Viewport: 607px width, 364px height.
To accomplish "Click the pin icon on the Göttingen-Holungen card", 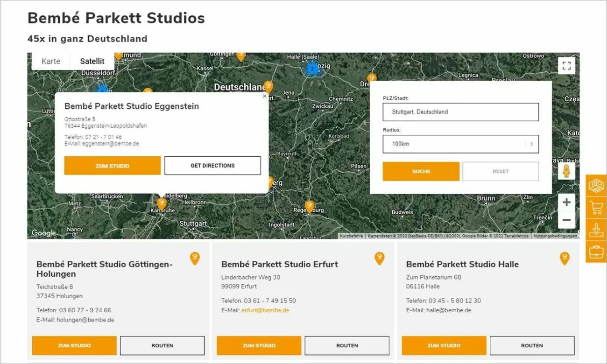I will click(195, 258).
